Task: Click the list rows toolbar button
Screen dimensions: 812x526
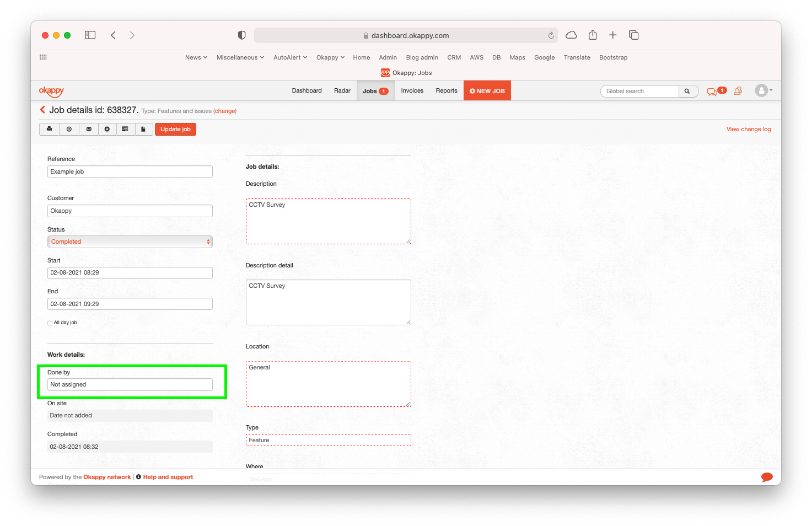Action: point(125,129)
